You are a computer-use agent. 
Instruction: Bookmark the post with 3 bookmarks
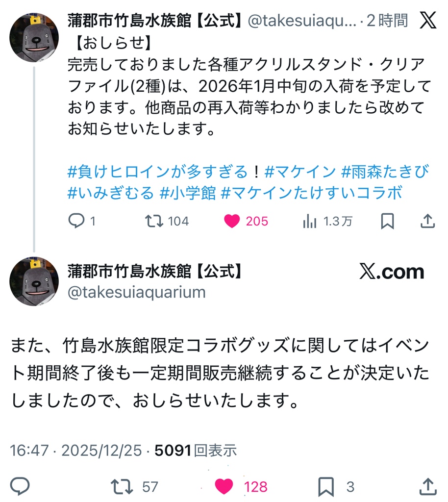(x=326, y=486)
